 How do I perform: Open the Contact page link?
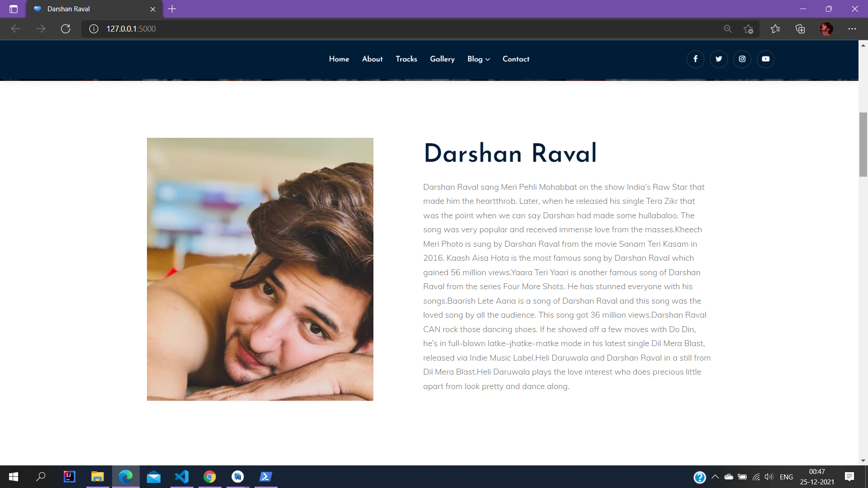[x=516, y=59]
